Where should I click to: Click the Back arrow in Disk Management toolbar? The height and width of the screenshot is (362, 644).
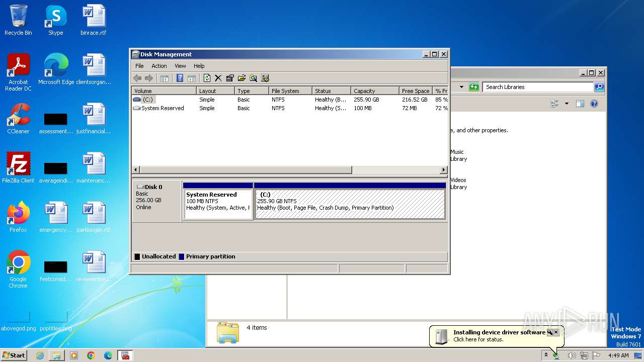click(137, 78)
